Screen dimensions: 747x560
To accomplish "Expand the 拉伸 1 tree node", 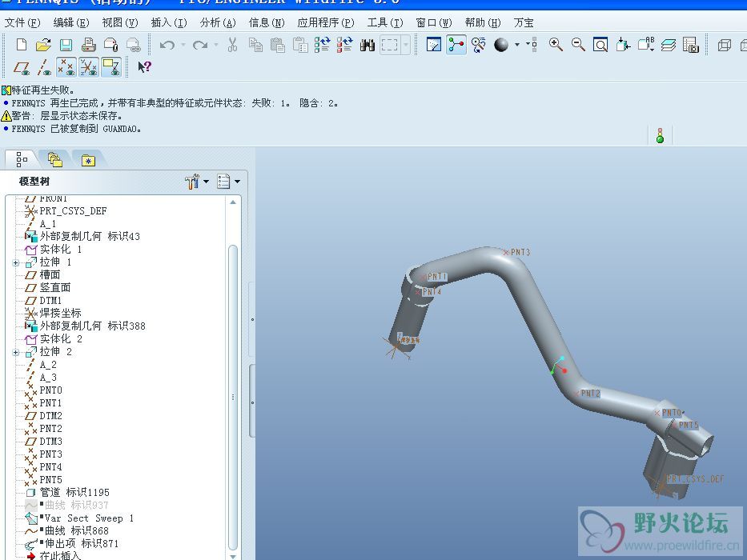I will tap(16, 262).
